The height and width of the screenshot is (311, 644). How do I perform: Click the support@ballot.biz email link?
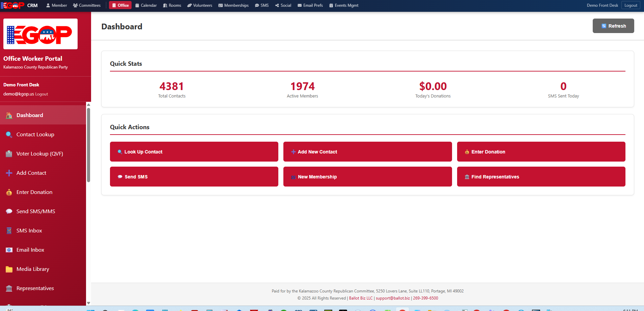coord(393,298)
